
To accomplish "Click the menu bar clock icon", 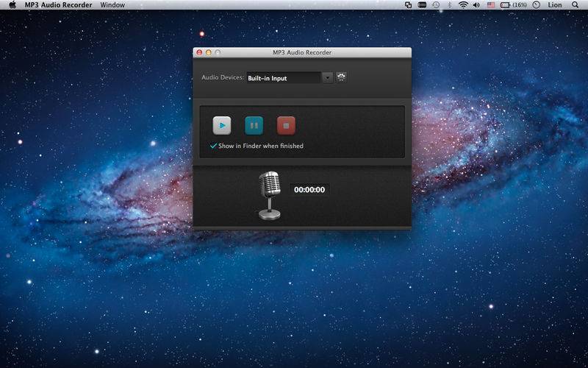I will click(537, 5).
